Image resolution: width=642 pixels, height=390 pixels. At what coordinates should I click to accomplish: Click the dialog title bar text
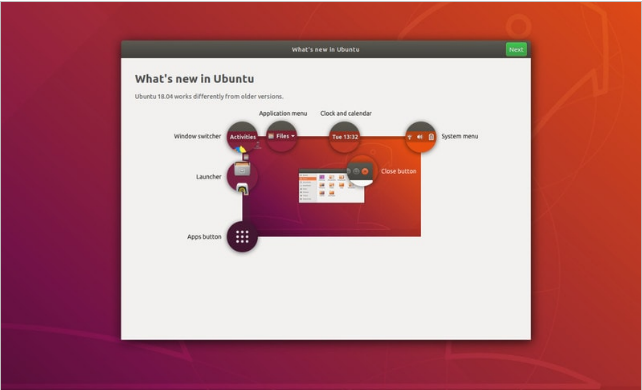tap(326, 50)
